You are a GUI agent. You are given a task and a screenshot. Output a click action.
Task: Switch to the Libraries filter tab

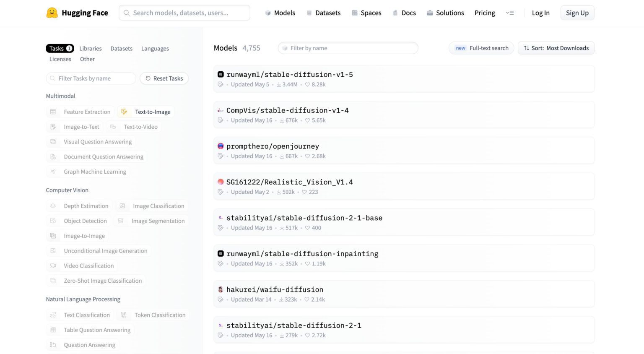coord(91,49)
